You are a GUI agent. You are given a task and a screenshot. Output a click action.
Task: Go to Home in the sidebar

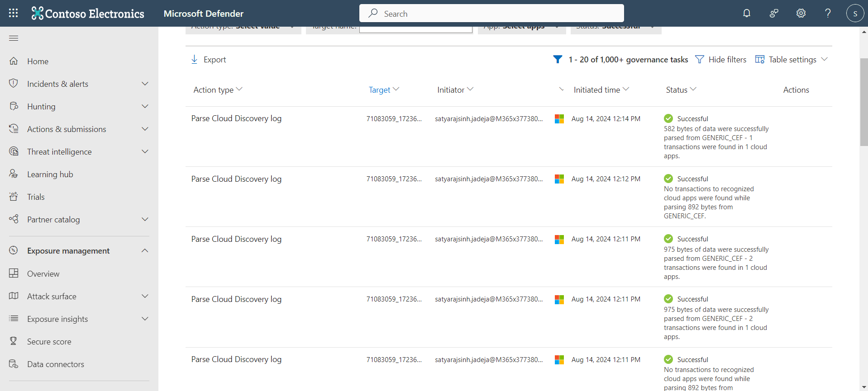[38, 61]
